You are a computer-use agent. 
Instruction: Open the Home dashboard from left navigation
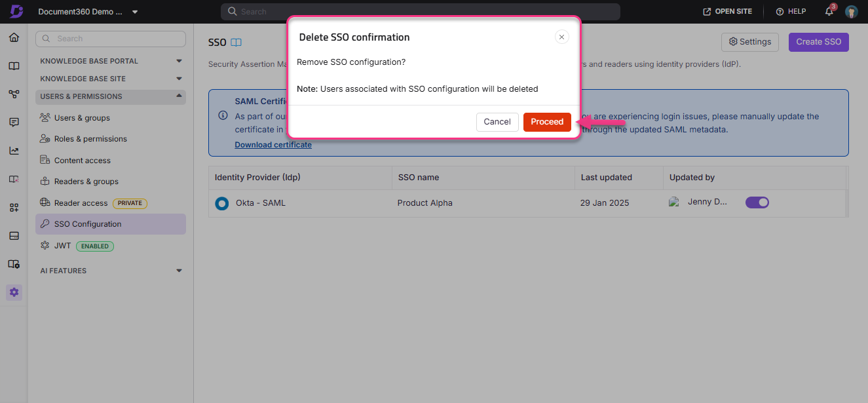coord(14,37)
